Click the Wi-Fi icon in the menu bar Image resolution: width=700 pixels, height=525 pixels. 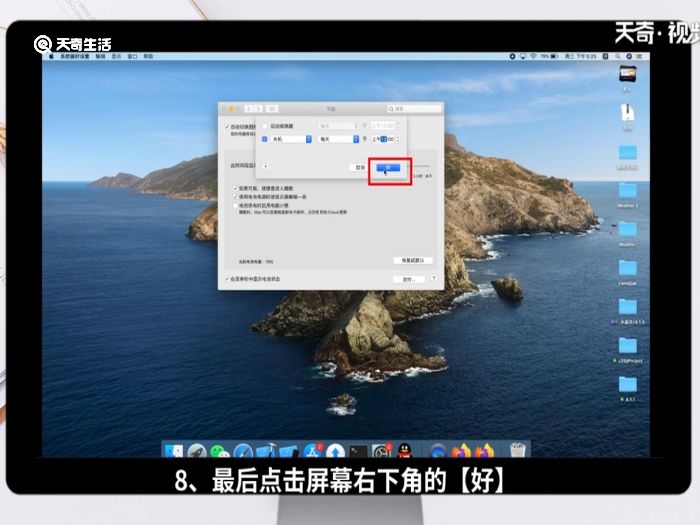(x=533, y=56)
